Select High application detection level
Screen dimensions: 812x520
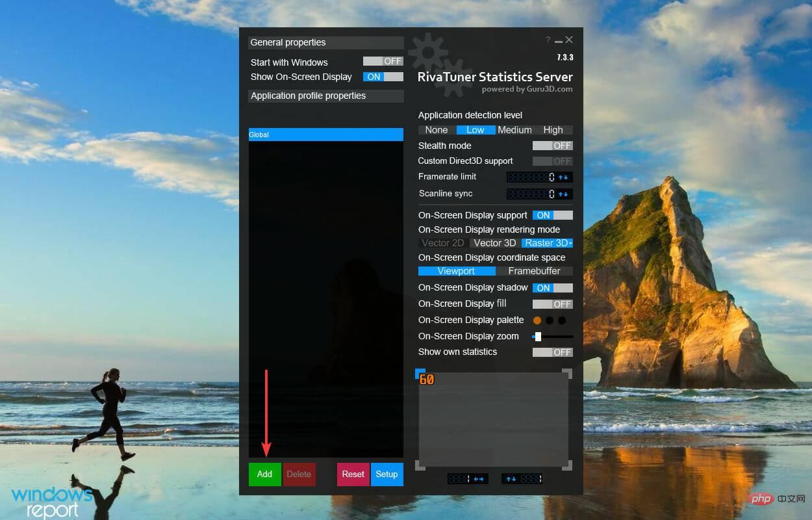(553, 129)
